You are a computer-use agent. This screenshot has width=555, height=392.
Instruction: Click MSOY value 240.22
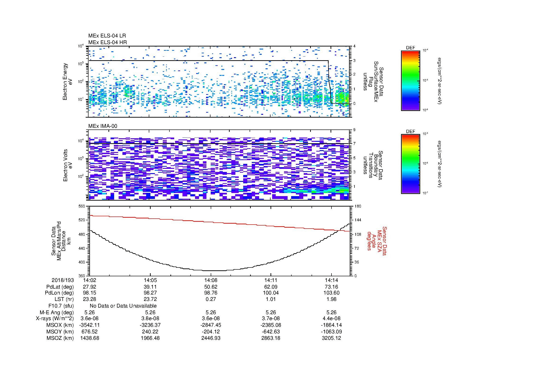(150, 332)
